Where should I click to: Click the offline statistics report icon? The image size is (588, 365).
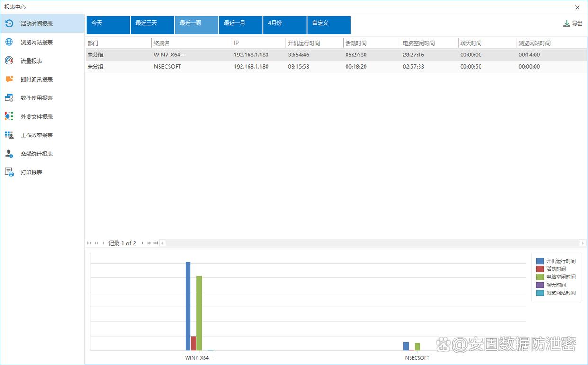9,154
